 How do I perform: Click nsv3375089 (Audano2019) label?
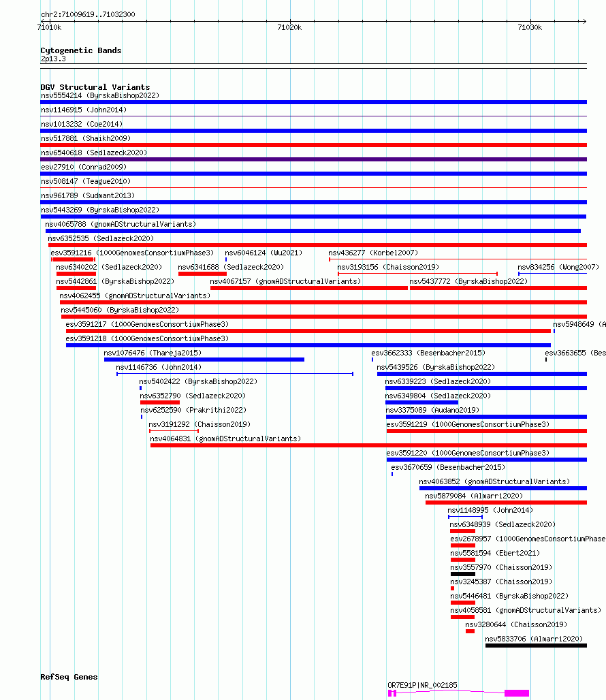point(432,410)
